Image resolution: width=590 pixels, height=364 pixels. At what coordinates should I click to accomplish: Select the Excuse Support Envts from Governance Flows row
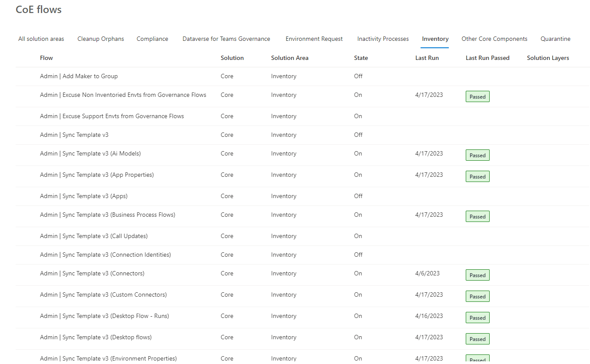click(112, 116)
